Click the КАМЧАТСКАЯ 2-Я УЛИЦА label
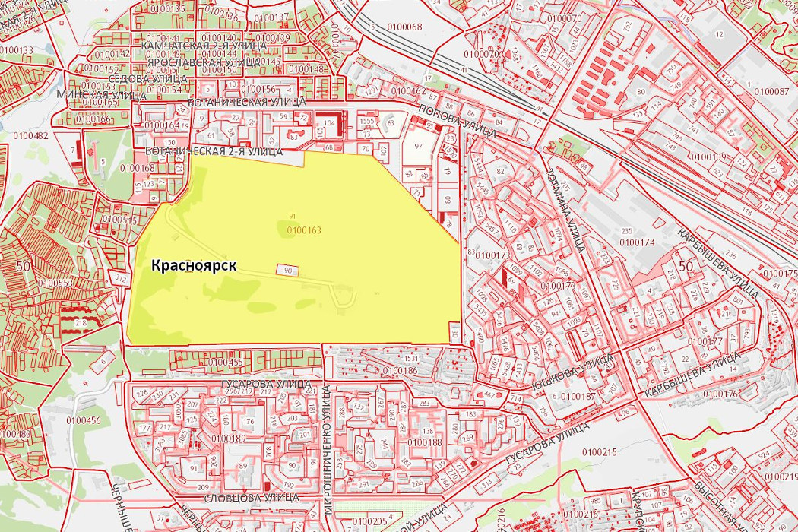 pos(204,46)
